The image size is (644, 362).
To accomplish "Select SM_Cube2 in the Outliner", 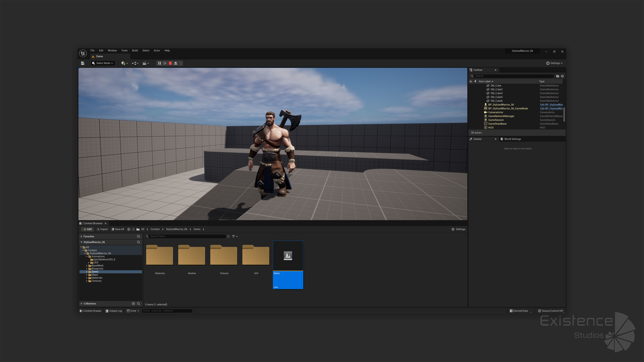I will [496, 89].
